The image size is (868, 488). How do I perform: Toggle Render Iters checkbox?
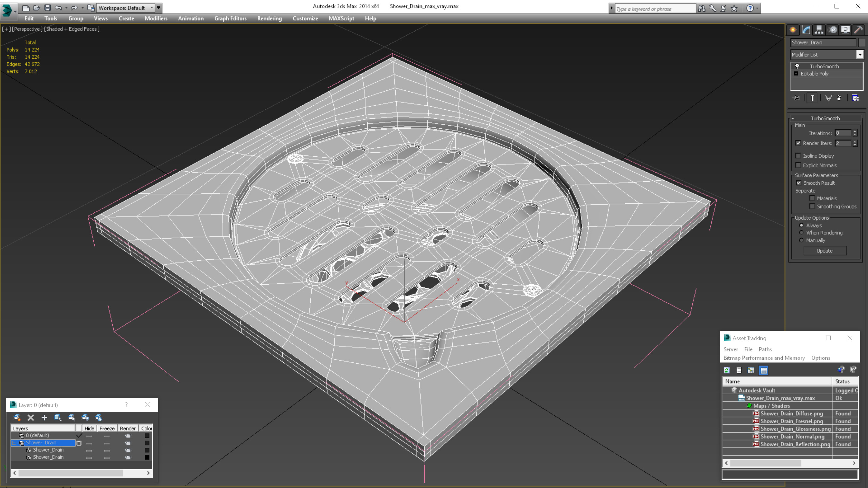pos(798,143)
